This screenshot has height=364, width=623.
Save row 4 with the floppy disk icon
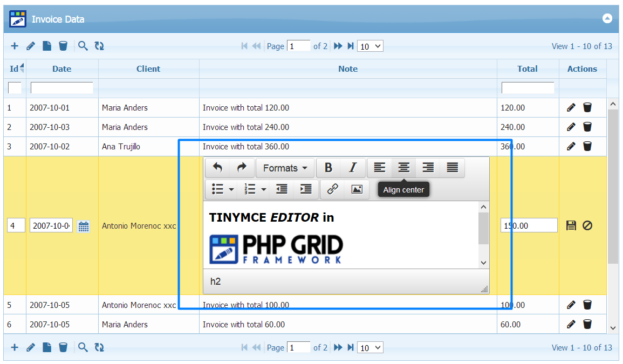[571, 225]
